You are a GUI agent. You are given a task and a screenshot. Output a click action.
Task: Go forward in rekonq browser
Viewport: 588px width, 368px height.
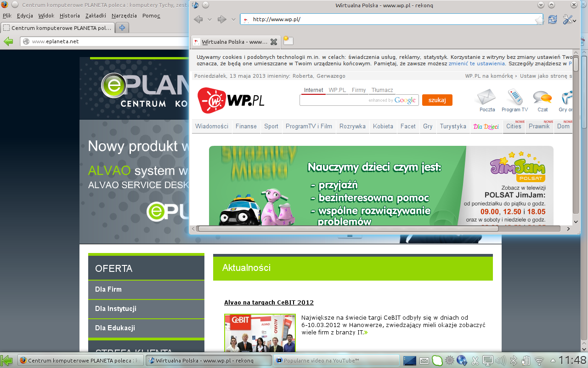pos(222,19)
